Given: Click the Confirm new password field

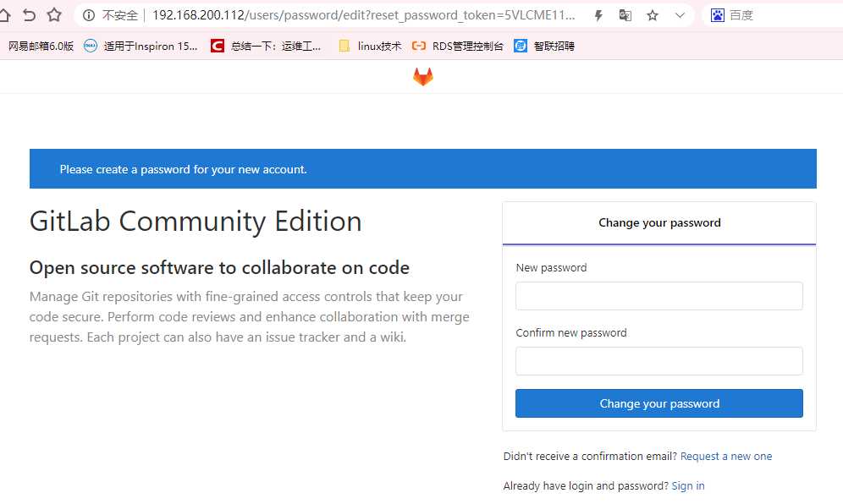Looking at the screenshot, I should click(x=659, y=361).
